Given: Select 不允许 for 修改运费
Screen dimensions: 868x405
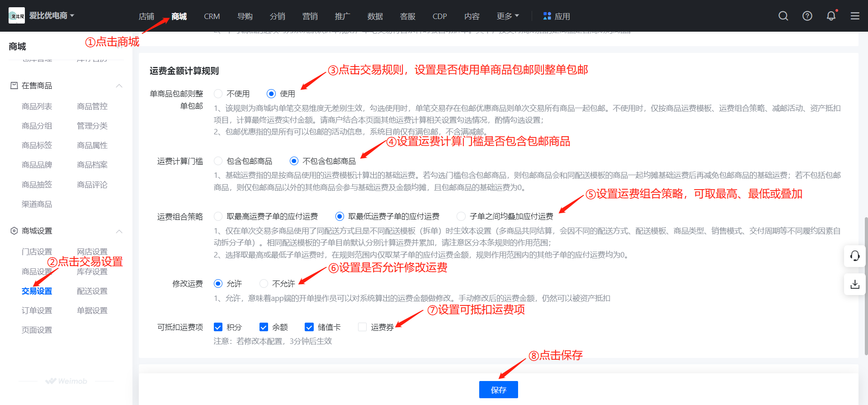Looking at the screenshot, I should pos(264,284).
